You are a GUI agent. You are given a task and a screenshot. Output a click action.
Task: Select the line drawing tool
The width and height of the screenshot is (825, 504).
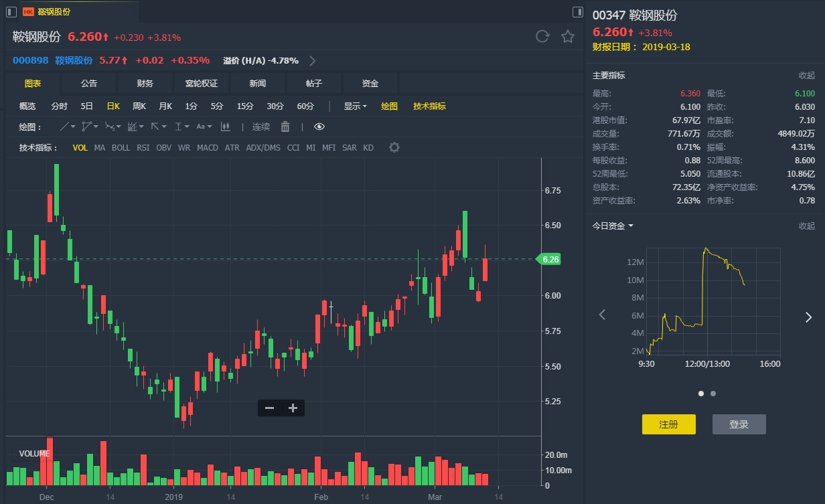(64, 127)
